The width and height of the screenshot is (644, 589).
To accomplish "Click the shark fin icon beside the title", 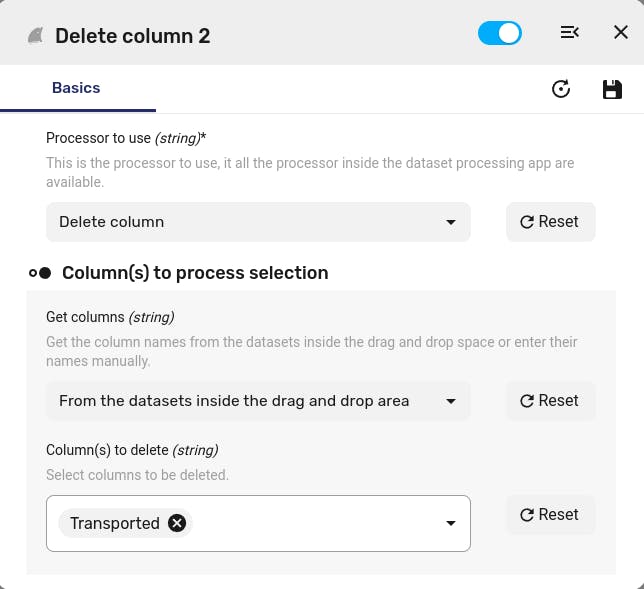I will point(36,36).
